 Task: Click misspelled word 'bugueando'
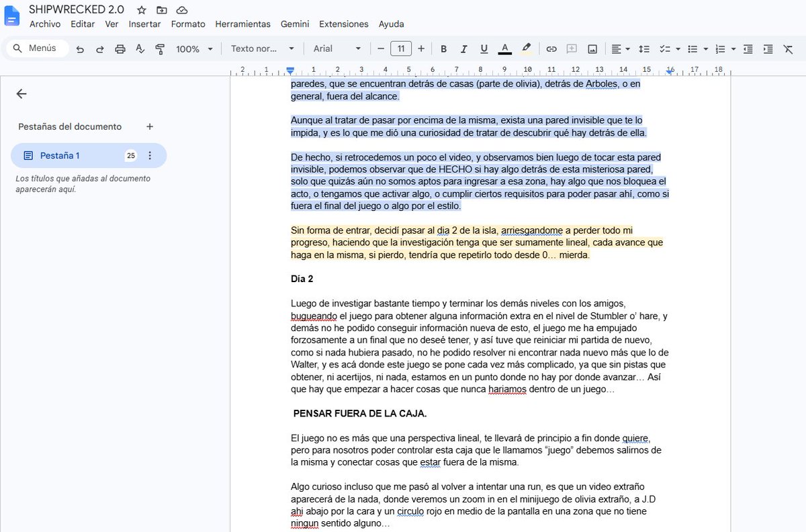coord(314,316)
